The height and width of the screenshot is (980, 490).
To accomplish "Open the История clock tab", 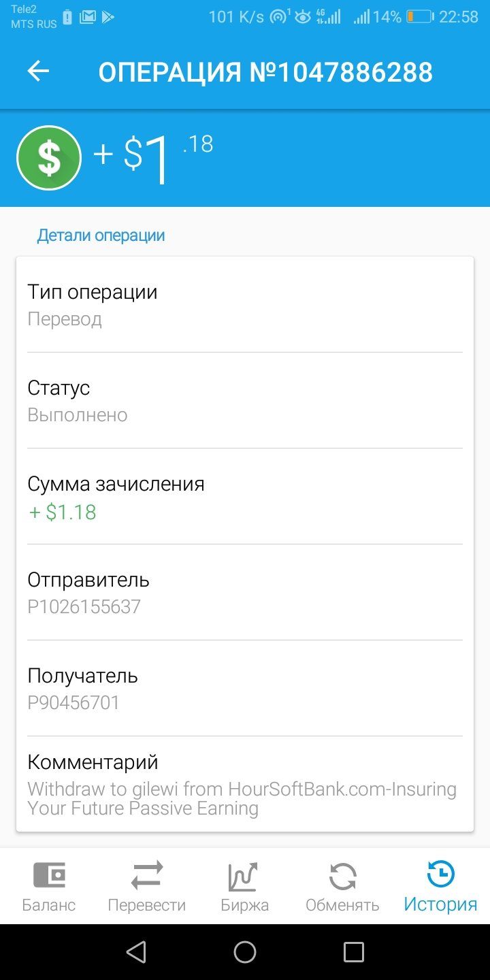I will point(440,886).
